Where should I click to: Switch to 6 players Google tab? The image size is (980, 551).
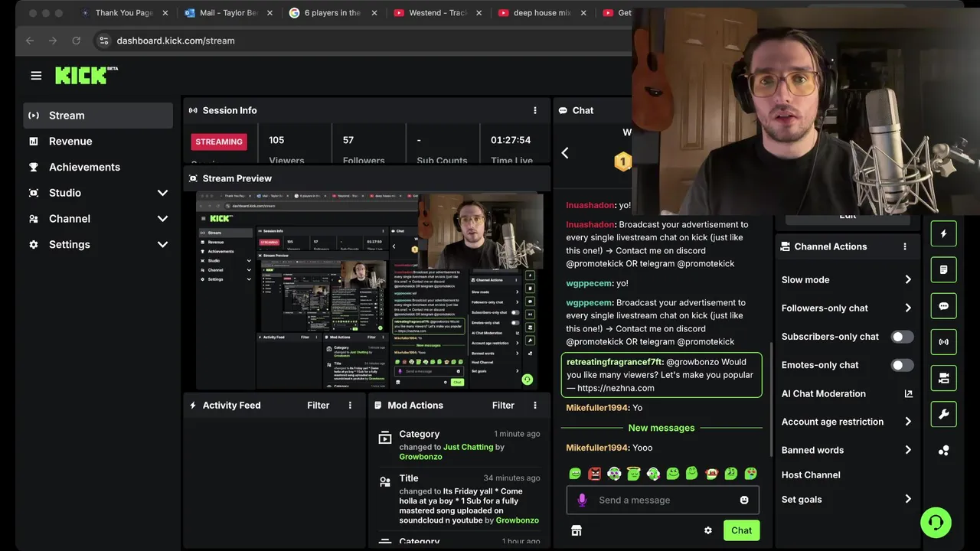point(332,13)
